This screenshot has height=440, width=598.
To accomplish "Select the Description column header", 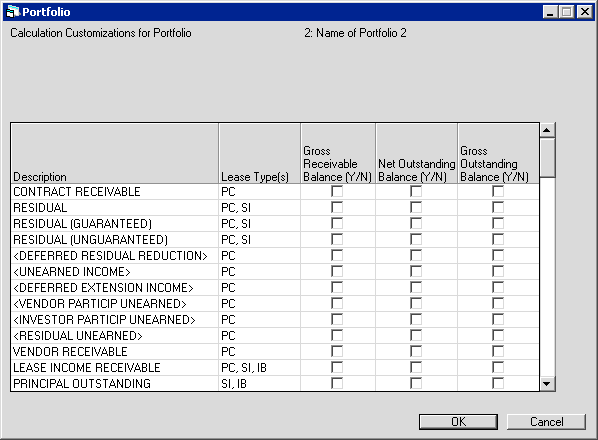I will coord(115,153).
